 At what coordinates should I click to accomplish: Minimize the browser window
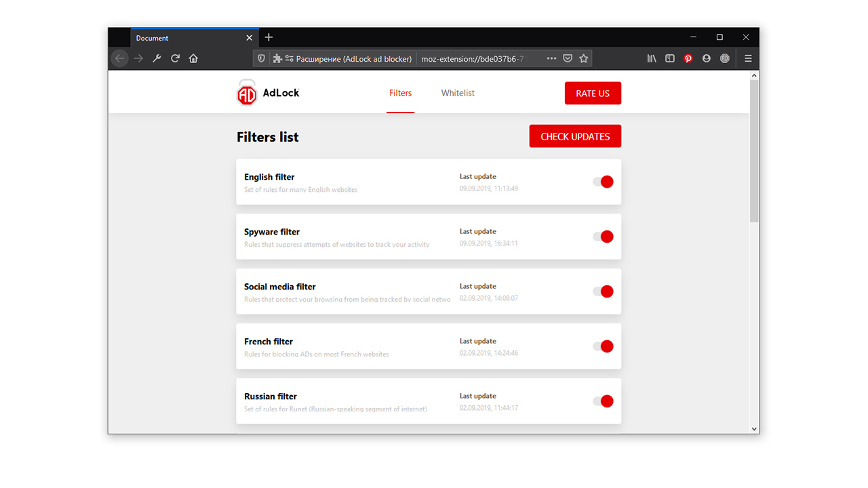click(x=693, y=37)
